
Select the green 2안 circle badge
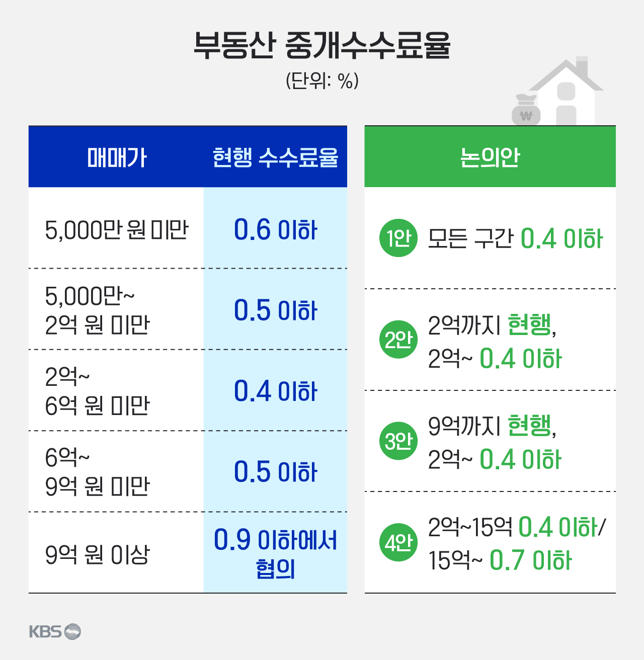tap(398, 340)
